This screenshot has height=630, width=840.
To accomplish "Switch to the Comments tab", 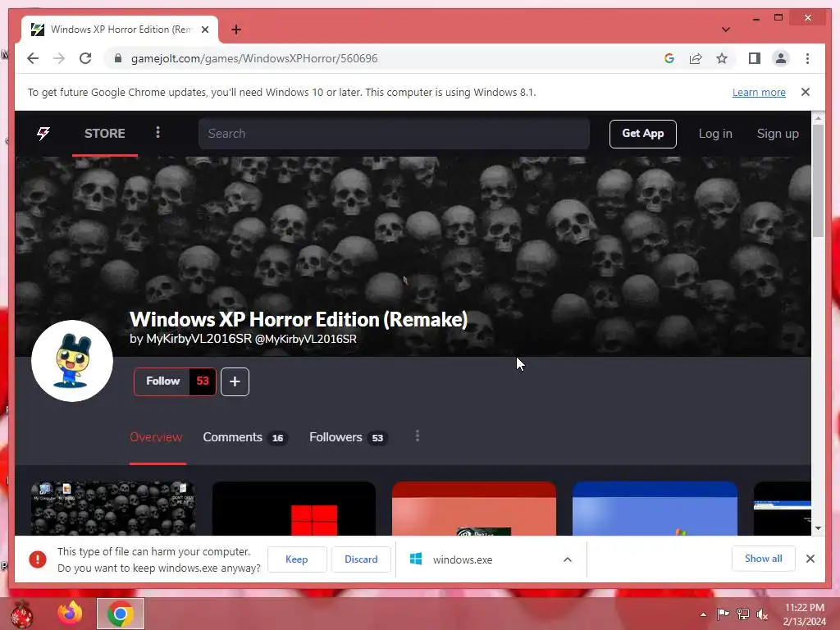I will 244,437.
